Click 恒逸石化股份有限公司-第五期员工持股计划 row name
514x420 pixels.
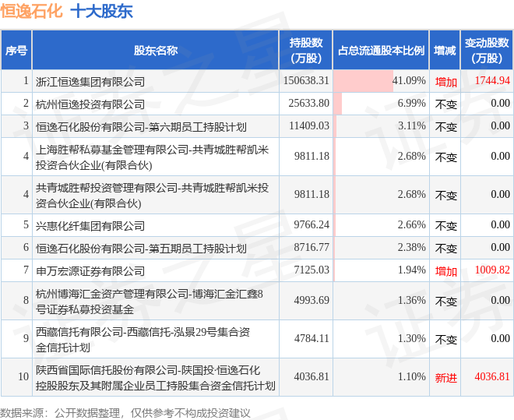pos(141,249)
